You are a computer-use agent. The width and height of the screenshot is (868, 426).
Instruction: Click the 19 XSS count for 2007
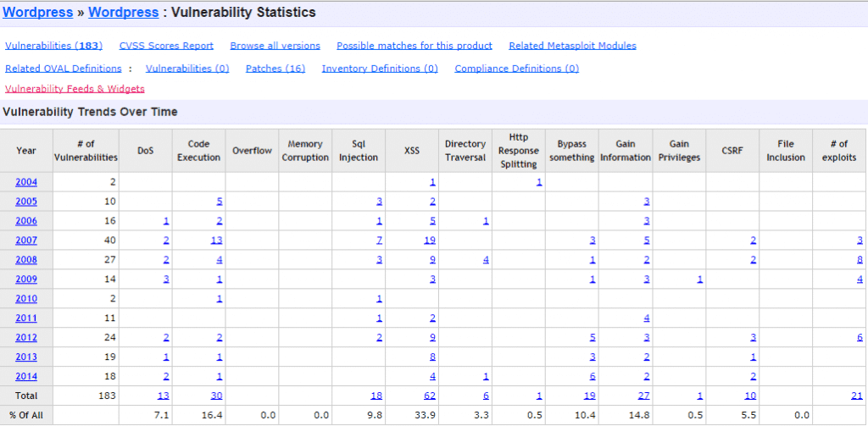[x=430, y=241]
